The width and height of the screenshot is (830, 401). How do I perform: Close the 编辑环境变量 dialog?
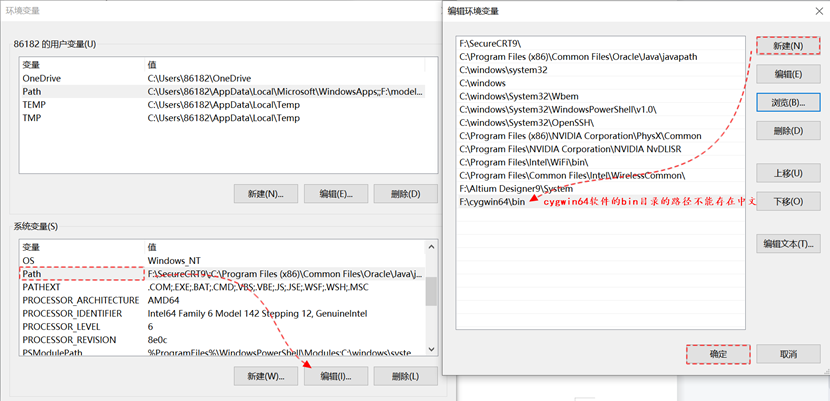pyautogui.click(x=818, y=11)
